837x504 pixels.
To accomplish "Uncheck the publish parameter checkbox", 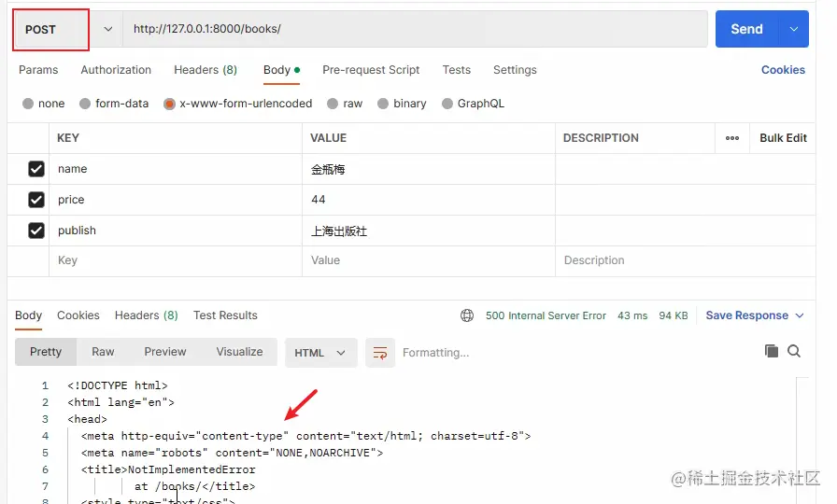I will pyautogui.click(x=36, y=231).
